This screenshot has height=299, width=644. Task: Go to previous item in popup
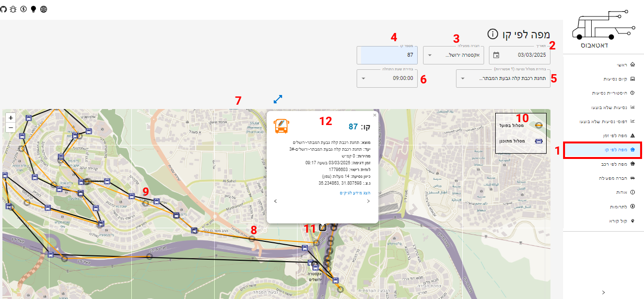(x=275, y=201)
